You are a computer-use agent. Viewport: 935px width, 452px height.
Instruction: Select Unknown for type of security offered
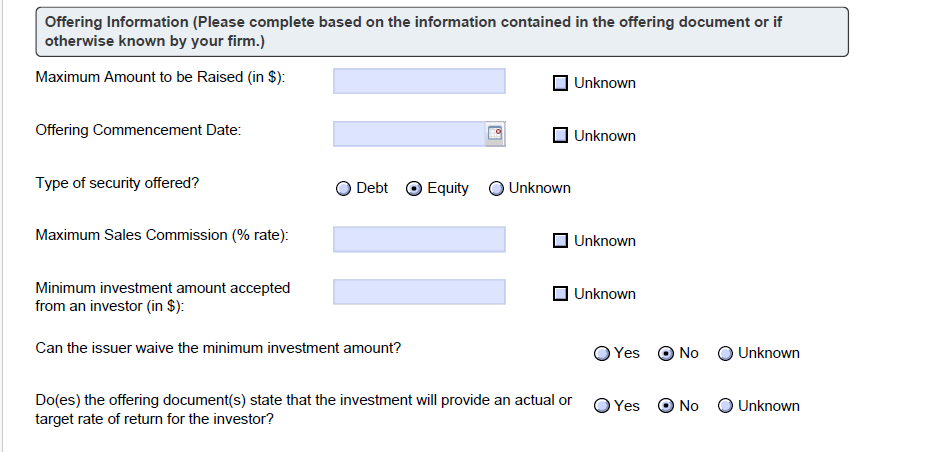[x=496, y=188]
